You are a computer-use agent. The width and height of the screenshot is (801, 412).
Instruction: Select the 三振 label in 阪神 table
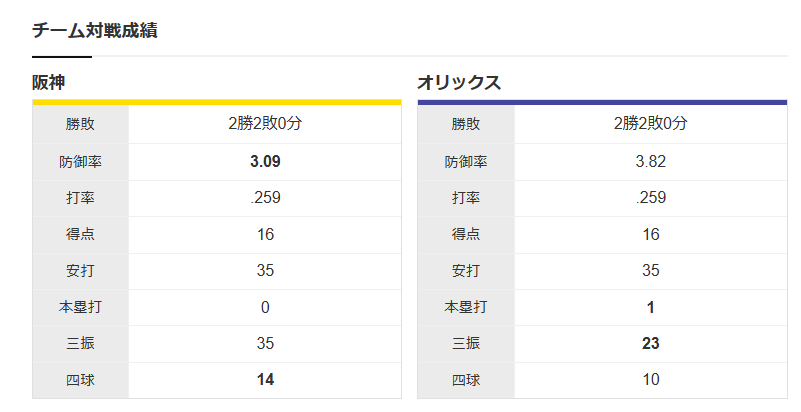pyautogui.click(x=80, y=343)
